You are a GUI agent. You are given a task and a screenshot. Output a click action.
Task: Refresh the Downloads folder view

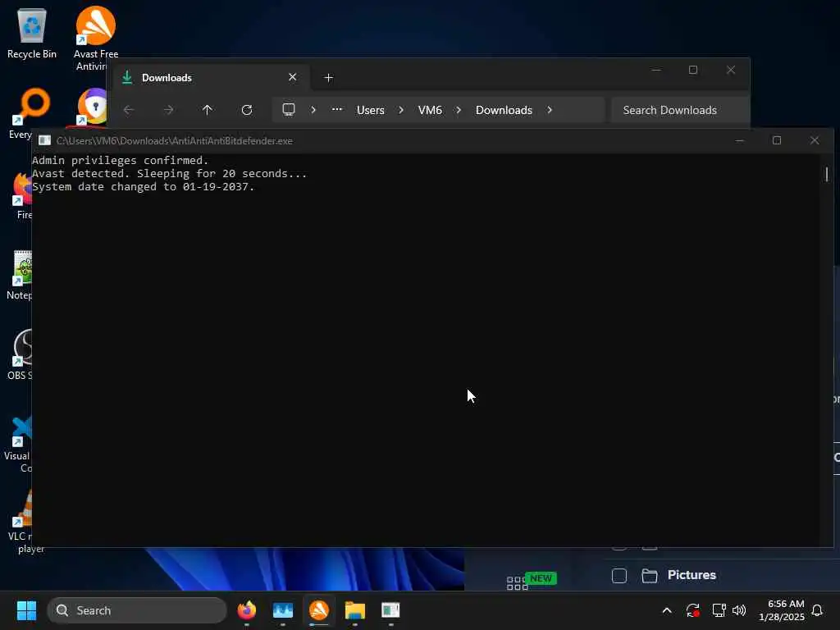point(247,110)
